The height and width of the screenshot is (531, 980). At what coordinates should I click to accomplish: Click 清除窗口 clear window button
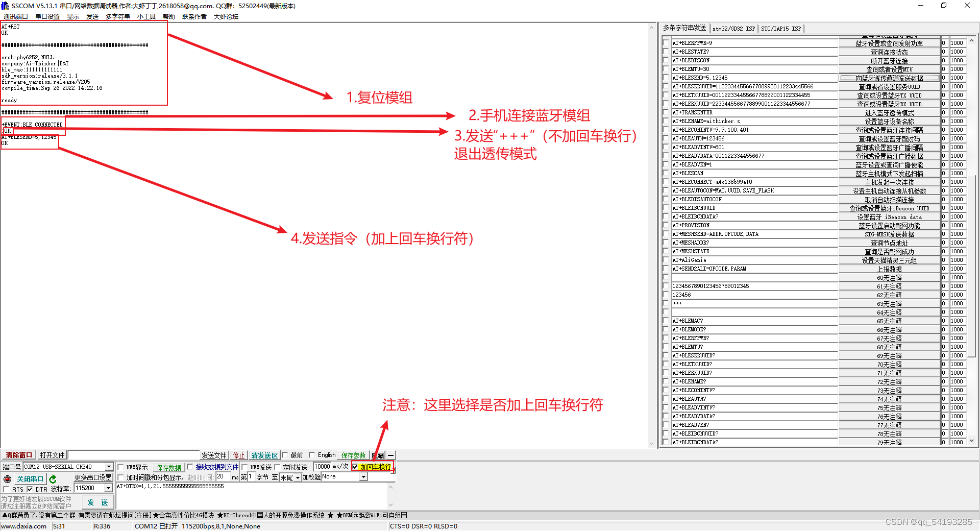coord(19,455)
